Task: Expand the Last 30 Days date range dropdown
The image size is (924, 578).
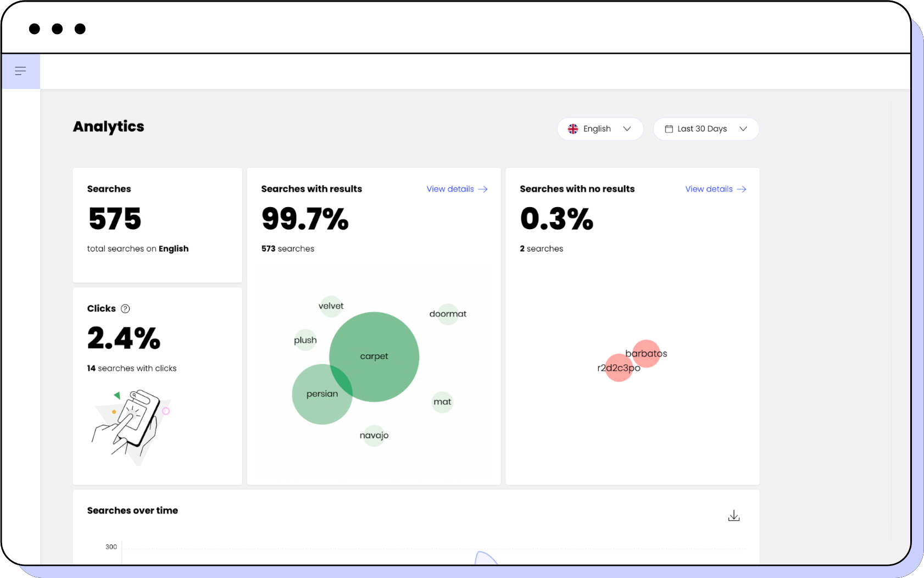Action: [x=706, y=129]
